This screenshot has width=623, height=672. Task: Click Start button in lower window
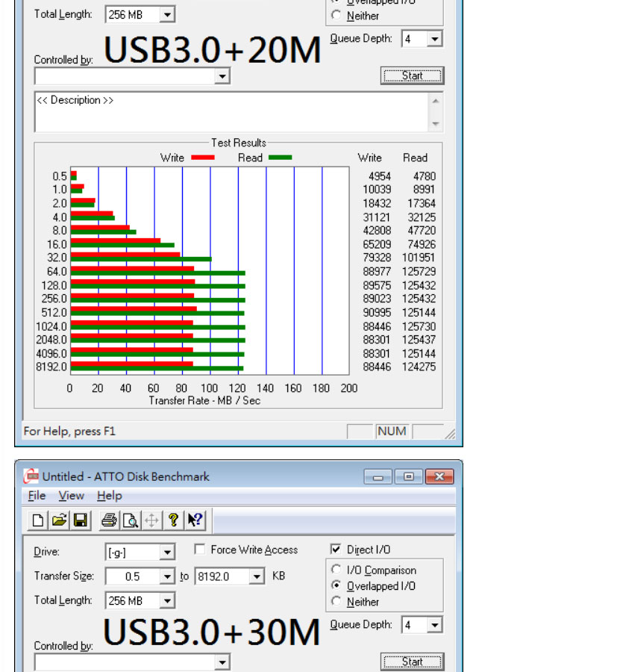point(413,662)
